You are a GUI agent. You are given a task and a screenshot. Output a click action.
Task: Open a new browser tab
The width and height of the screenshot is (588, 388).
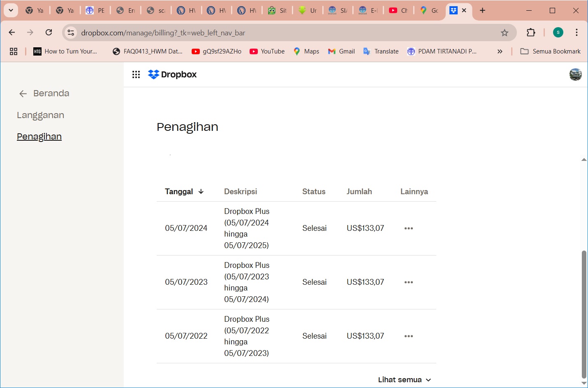point(483,10)
